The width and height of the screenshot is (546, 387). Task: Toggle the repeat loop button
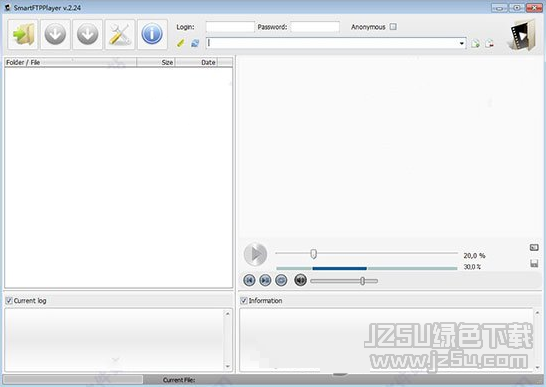pyautogui.click(x=281, y=280)
